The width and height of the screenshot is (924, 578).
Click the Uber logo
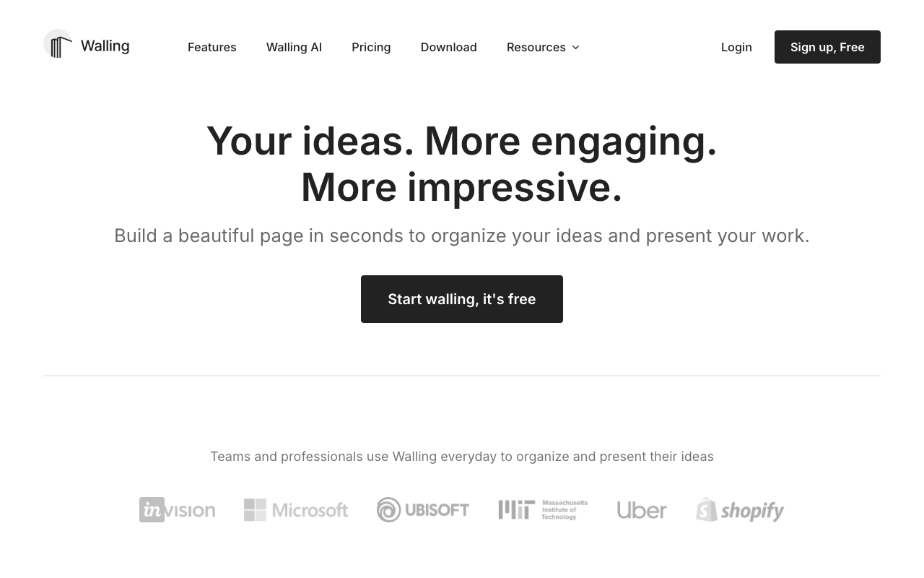642,510
